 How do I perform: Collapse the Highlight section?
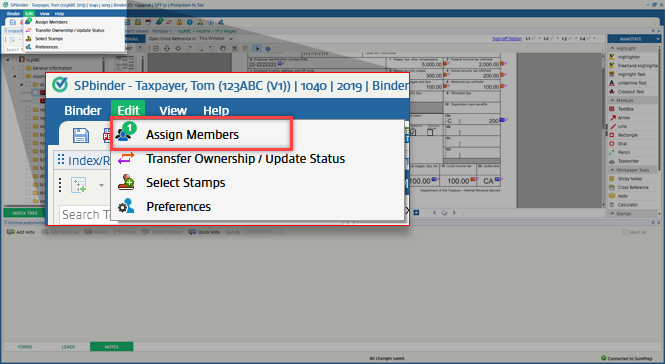click(x=612, y=48)
